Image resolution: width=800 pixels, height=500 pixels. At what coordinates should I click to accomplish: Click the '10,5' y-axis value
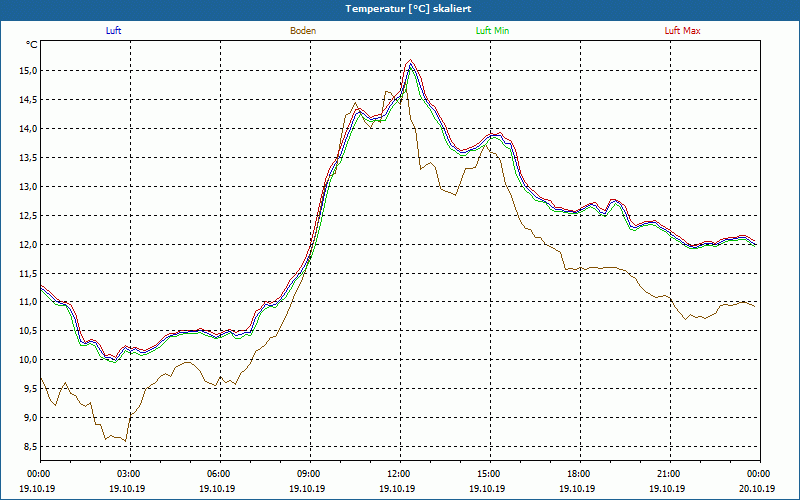(x=29, y=331)
